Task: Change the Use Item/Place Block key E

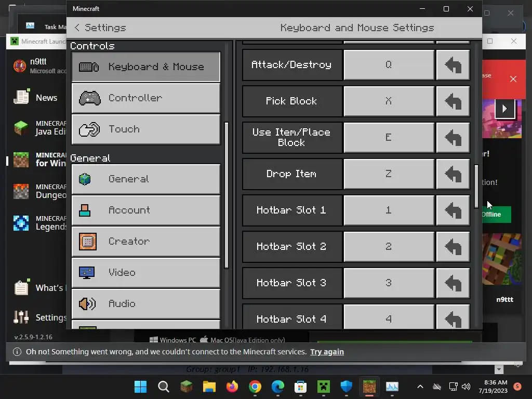Action: point(389,137)
